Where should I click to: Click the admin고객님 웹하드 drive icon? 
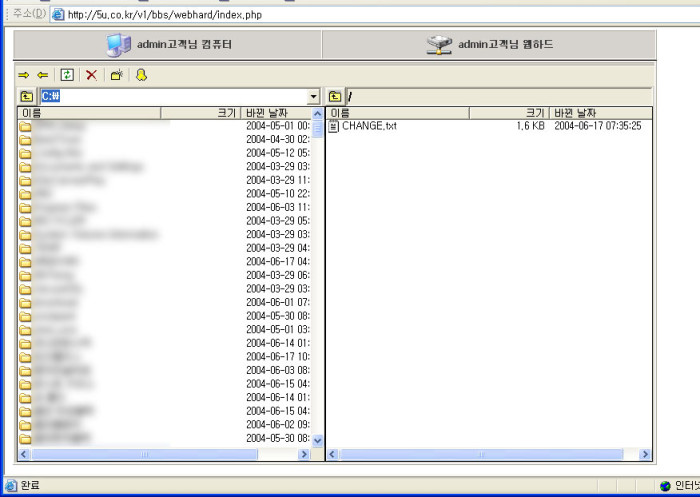tap(439, 45)
